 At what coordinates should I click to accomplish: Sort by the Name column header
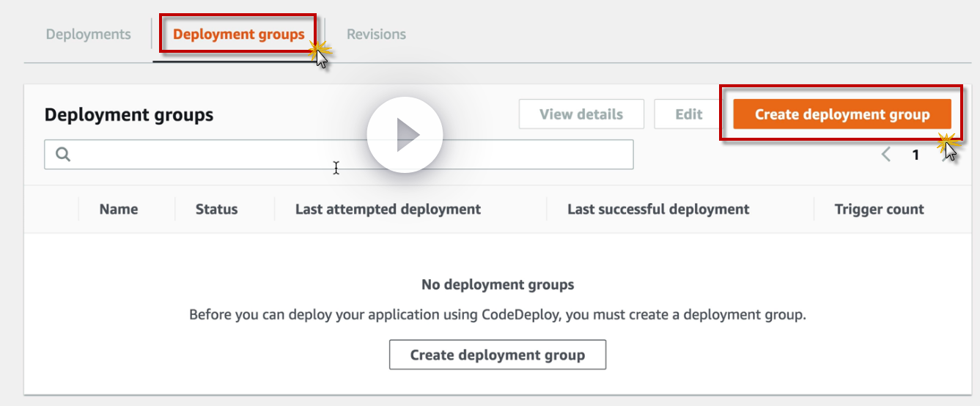coord(119,209)
